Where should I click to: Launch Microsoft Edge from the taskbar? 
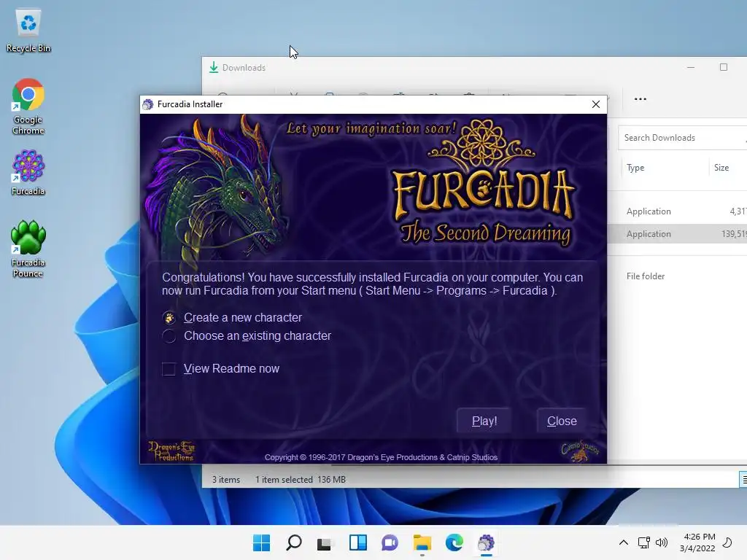click(x=454, y=542)
